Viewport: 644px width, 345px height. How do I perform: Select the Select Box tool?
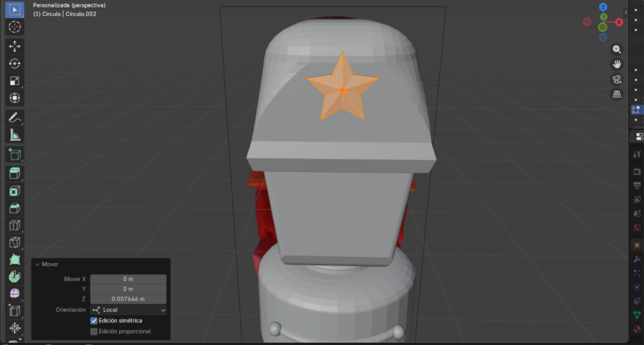click(14, 10)
